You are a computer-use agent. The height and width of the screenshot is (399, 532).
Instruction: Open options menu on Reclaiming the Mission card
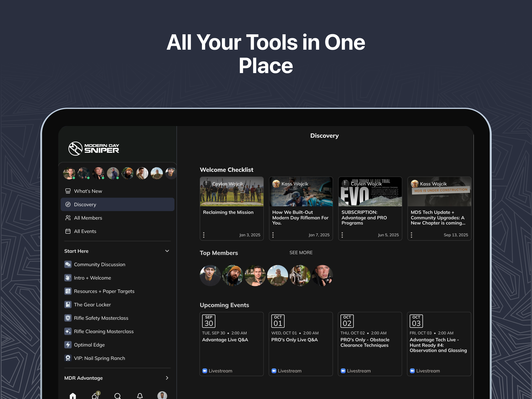coord(204,235)
